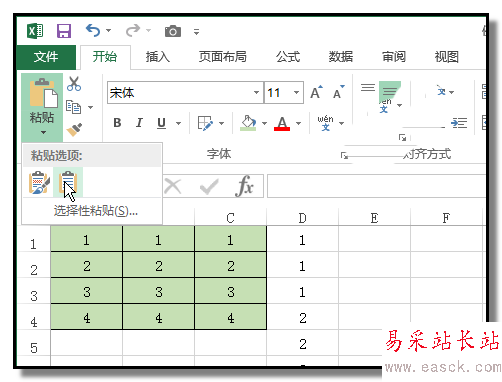Select row 5 header
This screenshot has width=502, height=382.
tap(34, 348)
